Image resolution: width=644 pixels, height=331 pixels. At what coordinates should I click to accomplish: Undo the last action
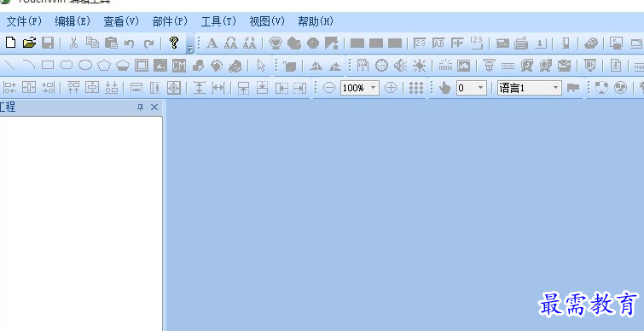click(130, 44)
